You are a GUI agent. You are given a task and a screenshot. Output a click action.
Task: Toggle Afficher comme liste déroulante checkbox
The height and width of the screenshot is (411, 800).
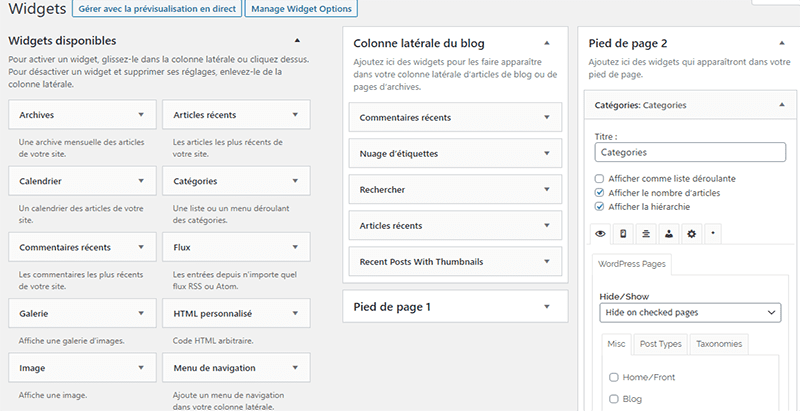[599, 179]
